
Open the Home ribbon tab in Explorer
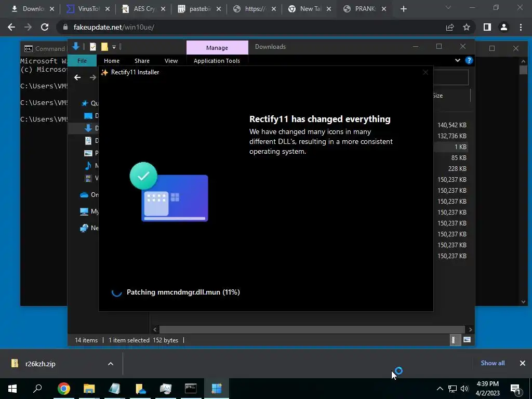coord(112,61)
